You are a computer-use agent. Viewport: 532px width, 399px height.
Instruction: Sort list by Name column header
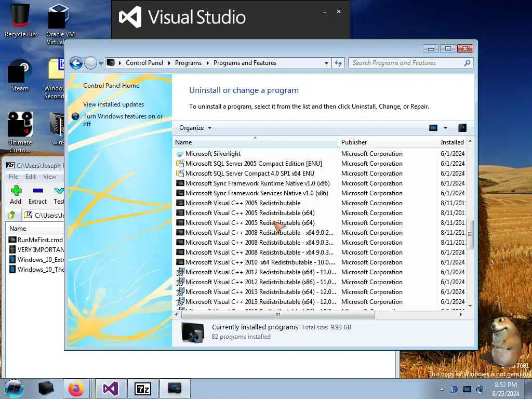(x=255, y=142)
